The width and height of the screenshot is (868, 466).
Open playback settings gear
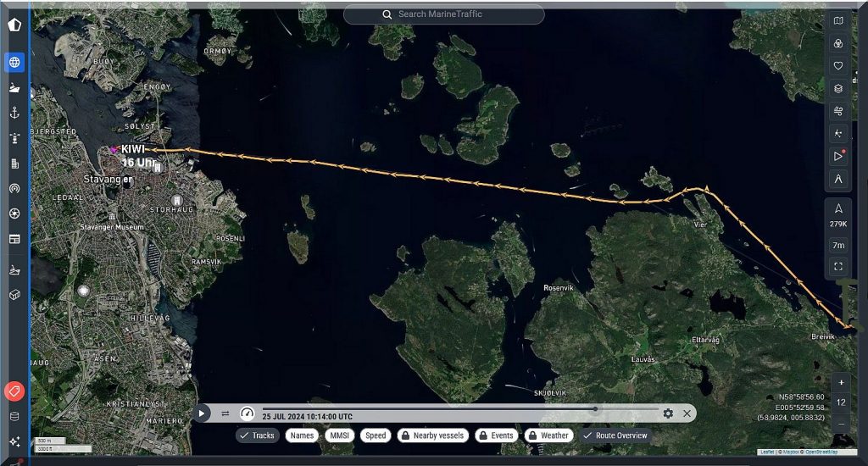[668, 413]
